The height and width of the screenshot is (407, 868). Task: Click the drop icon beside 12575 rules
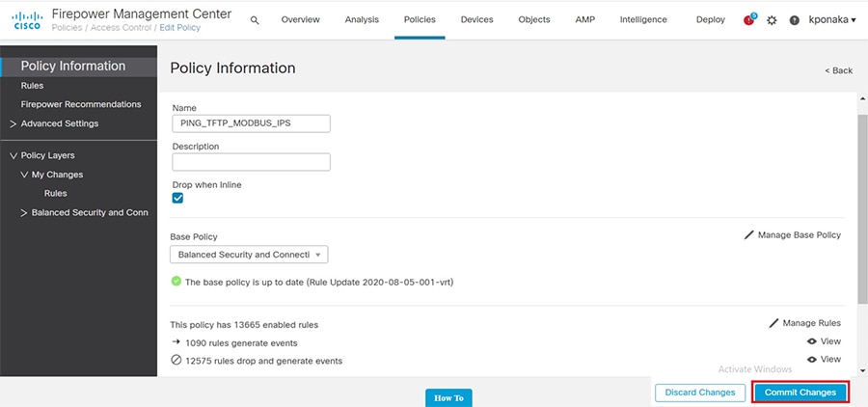[x=176, y=361]
